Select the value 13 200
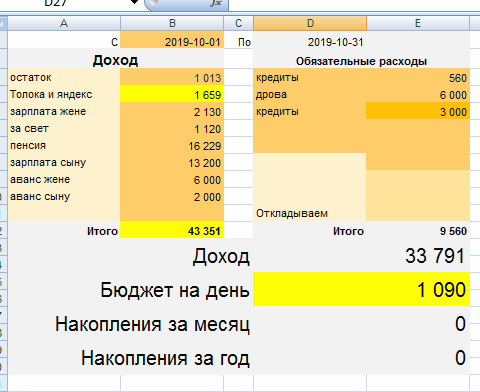This screenshot has width=480, height=392. point(172,162)
